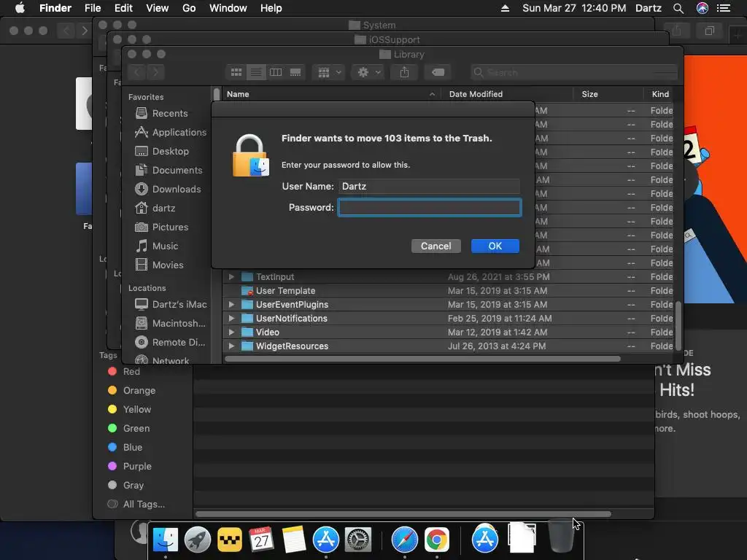Select Dartz's iMac under Locations
The height and width of the screenshot is (560, 747).
point(171,304)
